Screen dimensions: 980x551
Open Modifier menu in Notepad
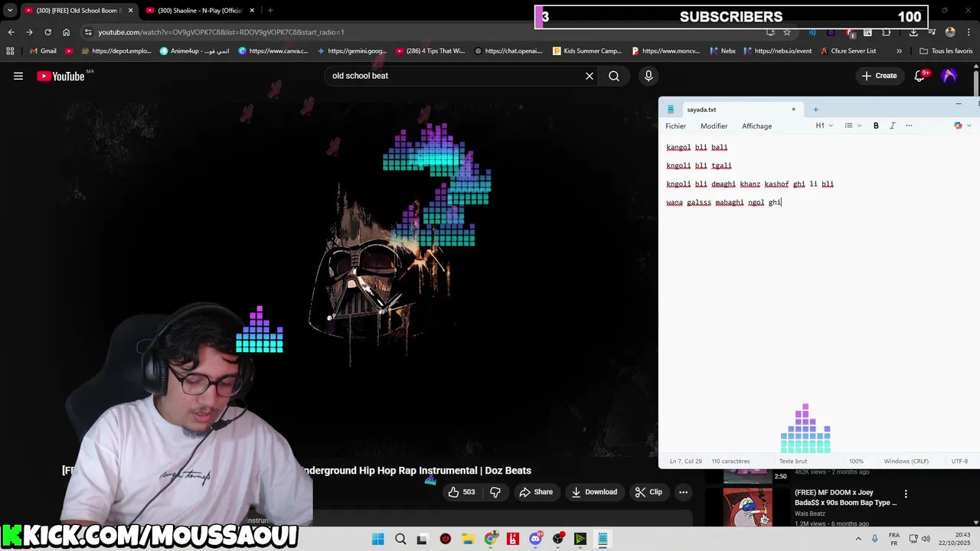tap(714, 126)
